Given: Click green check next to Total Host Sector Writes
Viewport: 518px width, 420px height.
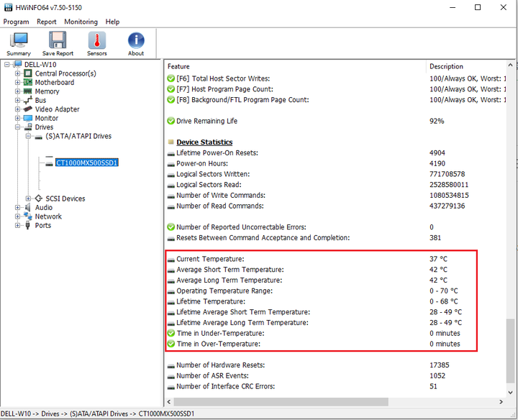Looking at the screenshot, I should (171, 78).
